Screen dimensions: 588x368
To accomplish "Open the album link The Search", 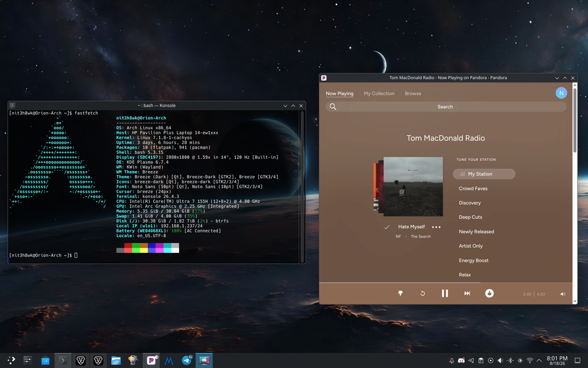I will tap(421, 236).
